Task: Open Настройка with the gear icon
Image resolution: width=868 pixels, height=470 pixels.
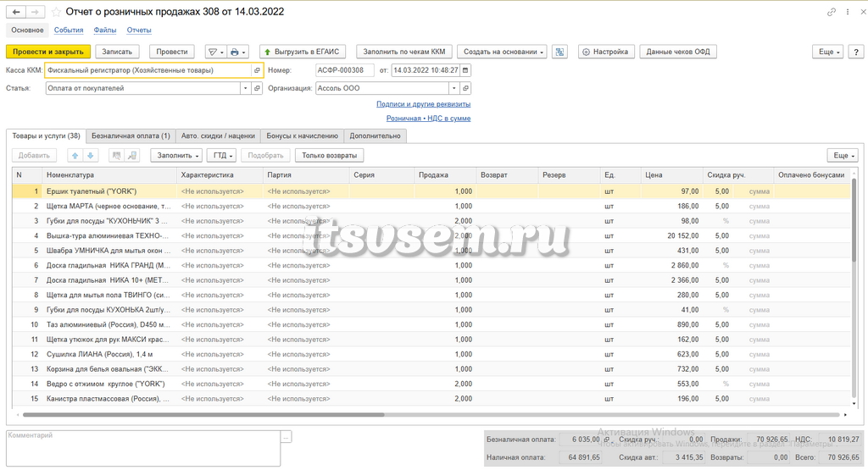Action: point(605,52)
